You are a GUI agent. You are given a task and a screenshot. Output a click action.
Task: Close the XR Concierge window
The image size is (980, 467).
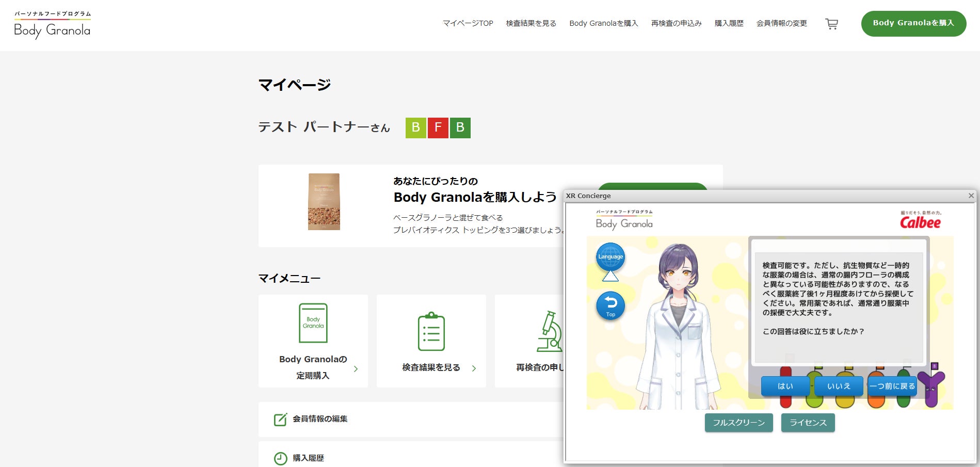point(971,196)
